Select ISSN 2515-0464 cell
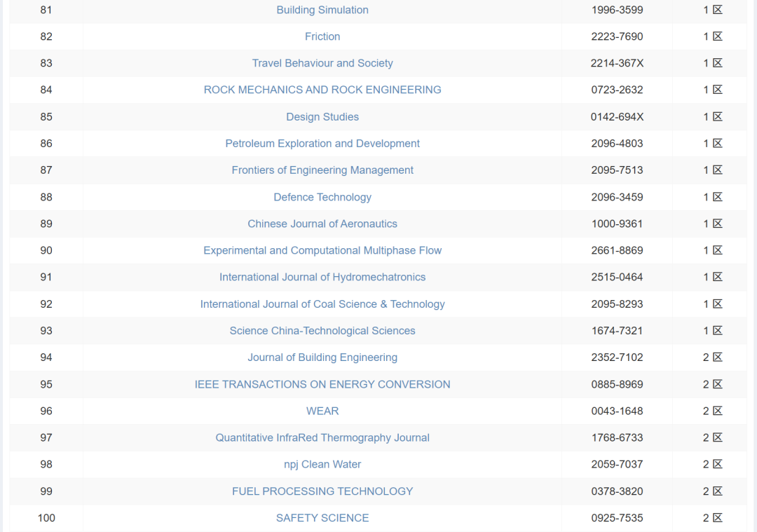 (x=617, y=277)
